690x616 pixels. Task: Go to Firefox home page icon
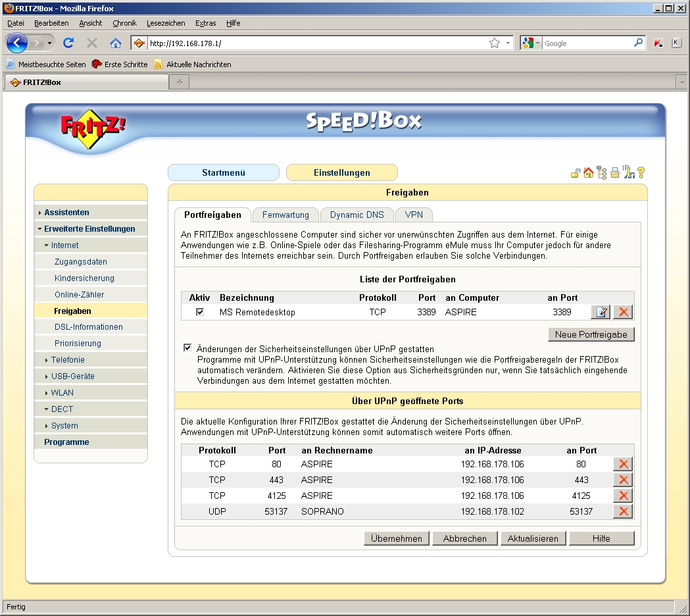tap(115, 43)
